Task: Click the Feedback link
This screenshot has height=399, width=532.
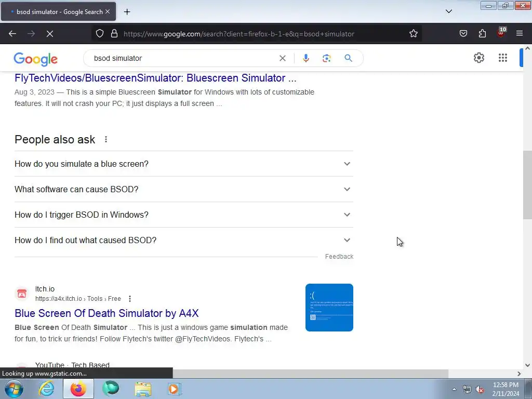Action: click(339, 257)
